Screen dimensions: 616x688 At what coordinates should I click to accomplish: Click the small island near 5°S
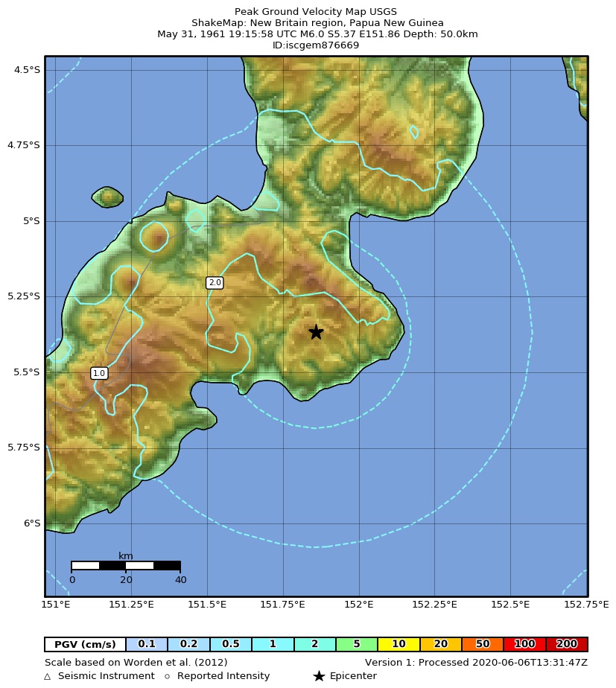[x=107, y=197]
